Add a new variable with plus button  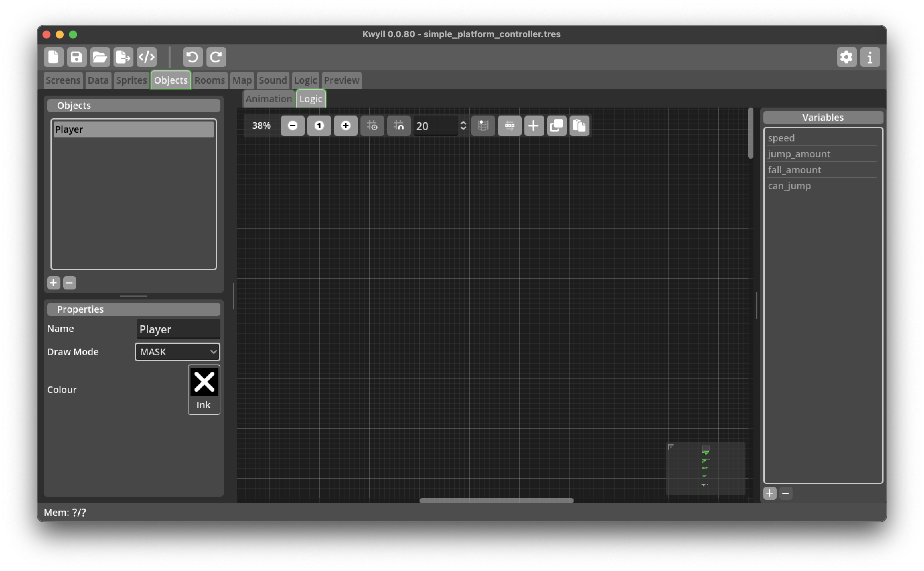(x=769, y=493)
